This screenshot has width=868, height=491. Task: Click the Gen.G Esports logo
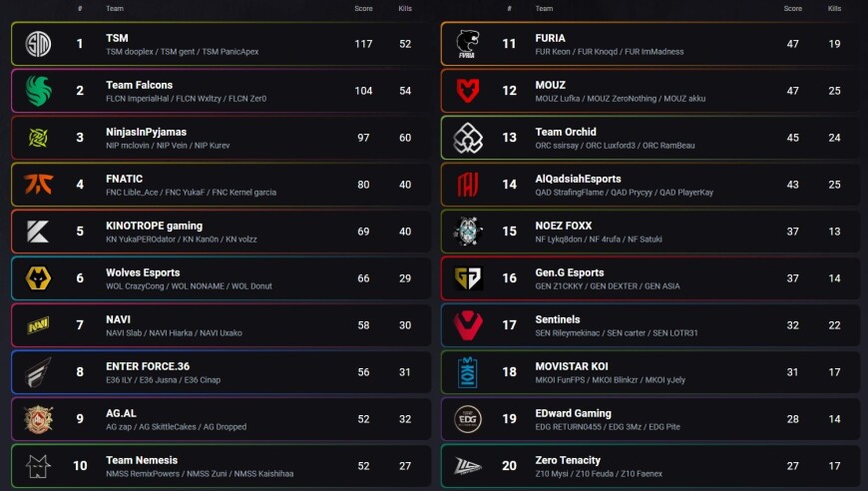tap(468, 277)
